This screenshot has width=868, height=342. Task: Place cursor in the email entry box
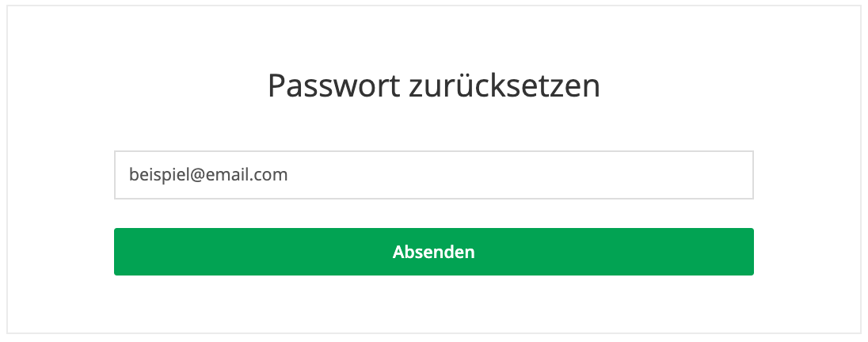[x=433, y=175]
